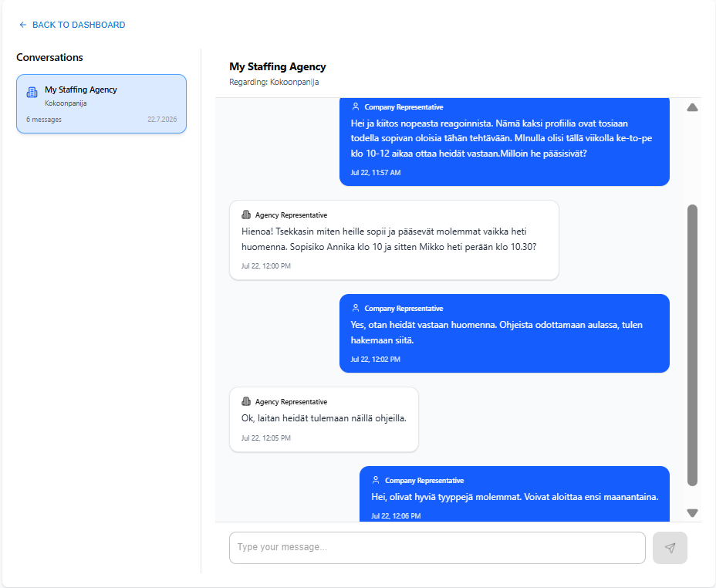This screenshot has width=716, height=588.
Task: Click the person icon on the 11:57 AM message
Action: coord(355,106)
